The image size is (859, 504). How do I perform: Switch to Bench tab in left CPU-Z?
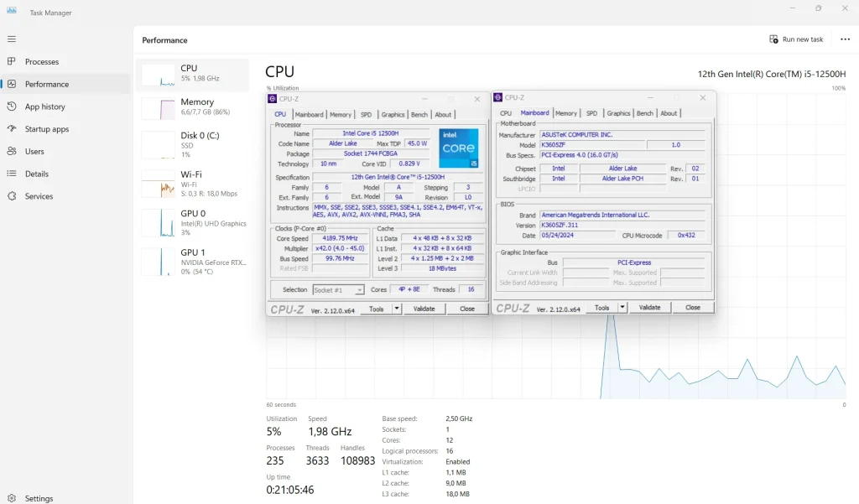tap(419, 115)
